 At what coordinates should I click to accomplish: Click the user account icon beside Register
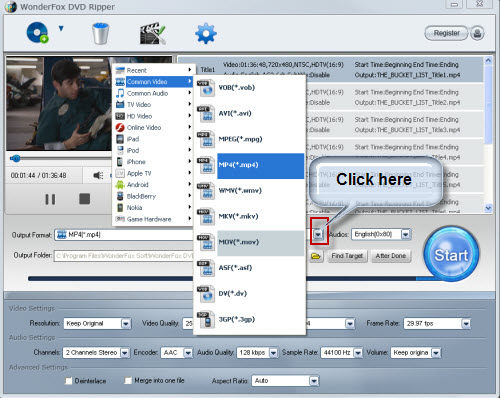coord(477,33)
